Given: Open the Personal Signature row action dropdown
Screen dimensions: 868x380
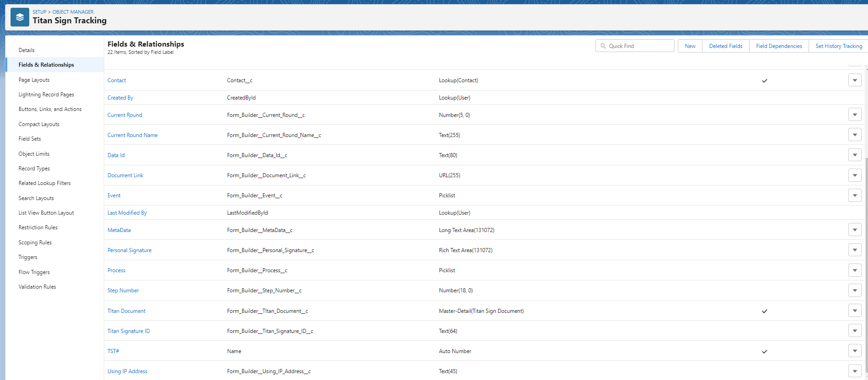Looking at the screenshot, I should pos(855,250).
